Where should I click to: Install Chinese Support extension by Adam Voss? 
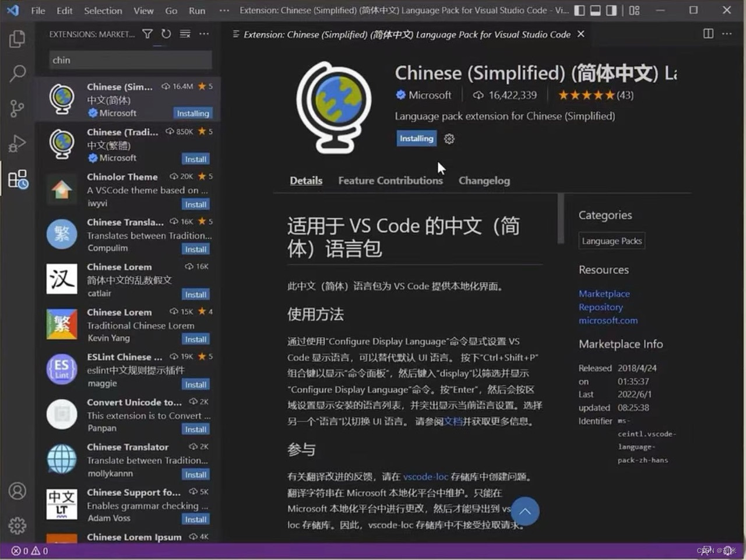(x=196, y=519)
